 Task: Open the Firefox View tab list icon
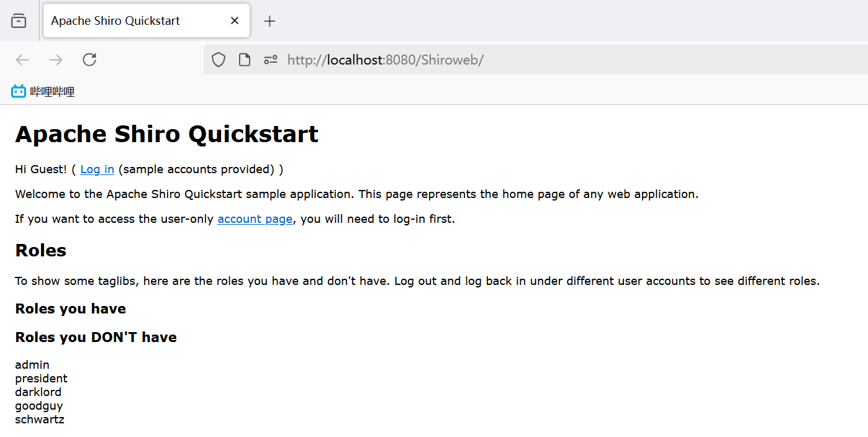(19, 21)
